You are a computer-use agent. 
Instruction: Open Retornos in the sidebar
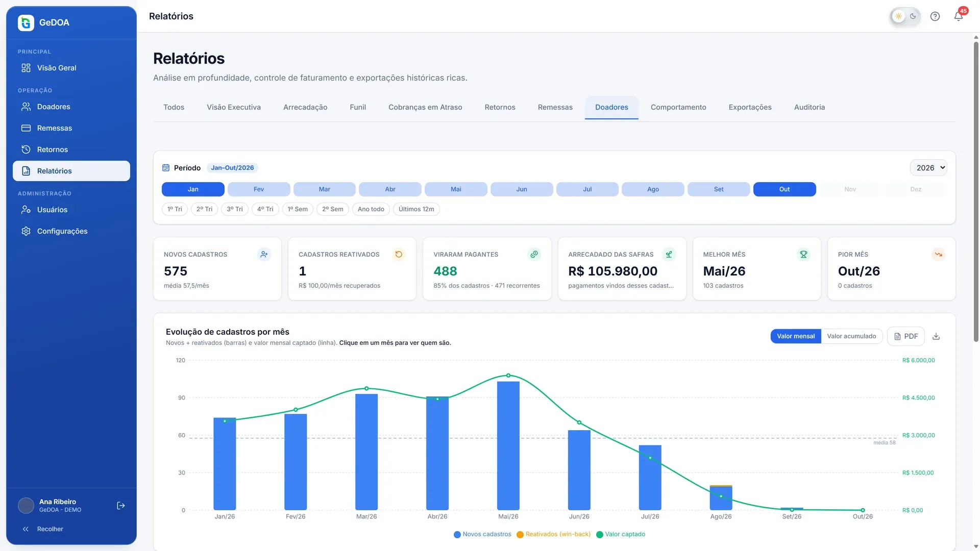[71, 149]
